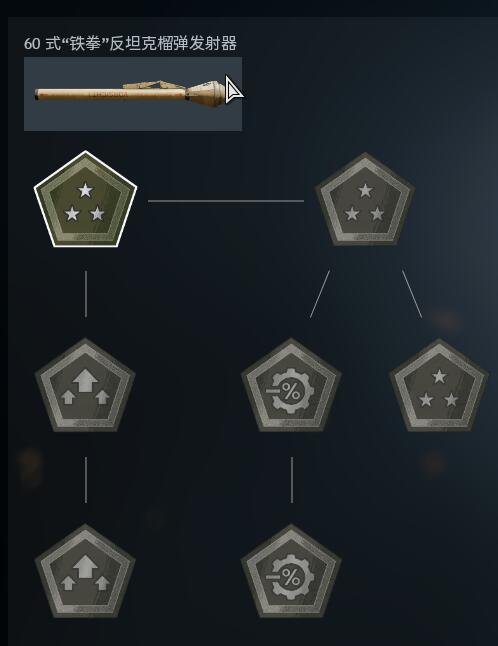Select the bottom-left upward-arrows upgrade badge
The image size is (498, 646).
click(85, 572)
